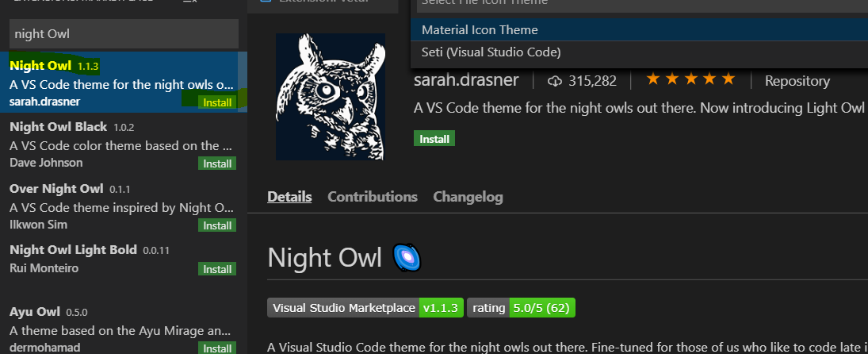
Task: Click the green Install button in extension details
Action: [x=434, y=138]
